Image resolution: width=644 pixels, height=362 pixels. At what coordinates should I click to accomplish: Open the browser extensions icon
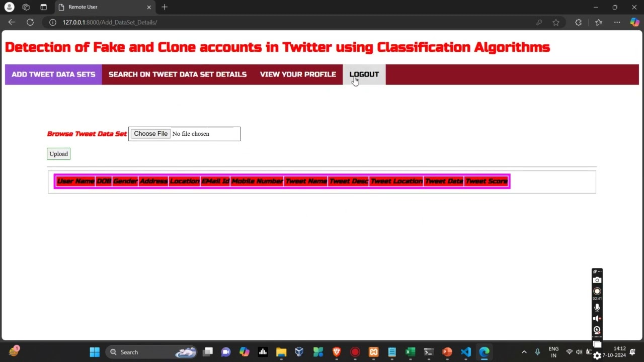click(578, 22)
